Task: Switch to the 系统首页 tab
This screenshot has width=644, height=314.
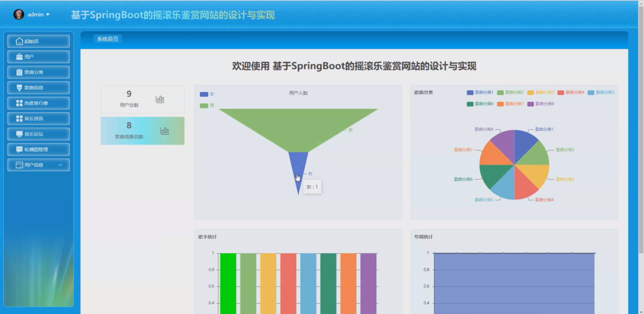Action: pyautogui.click(x=108, y=39)
